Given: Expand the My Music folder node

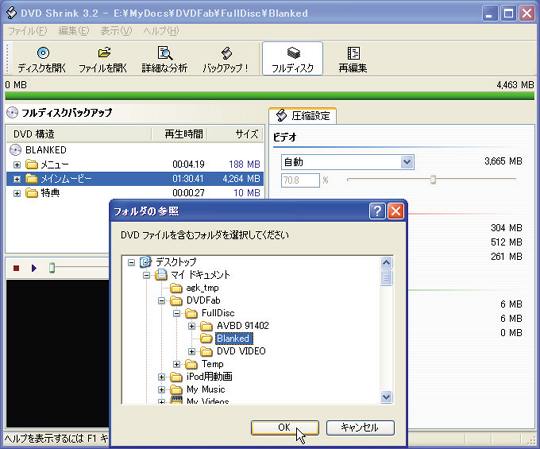Looking at the screenshot, I should coord(162,390).
